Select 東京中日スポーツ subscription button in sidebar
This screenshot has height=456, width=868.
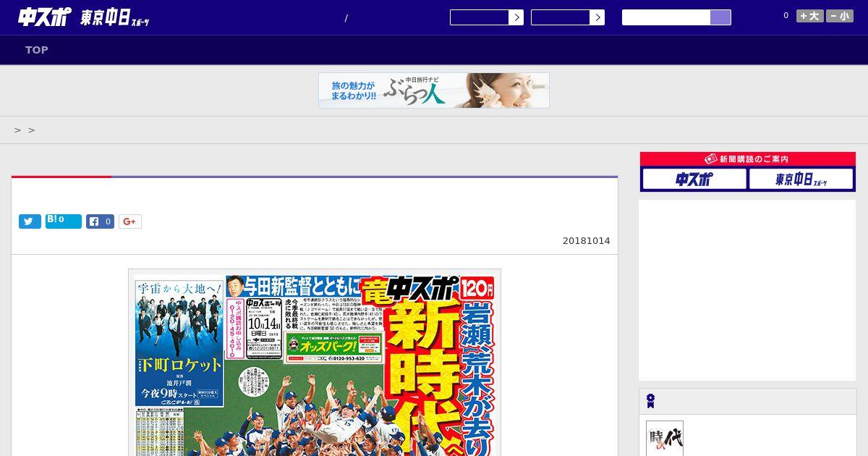click(x=801, y=179)
